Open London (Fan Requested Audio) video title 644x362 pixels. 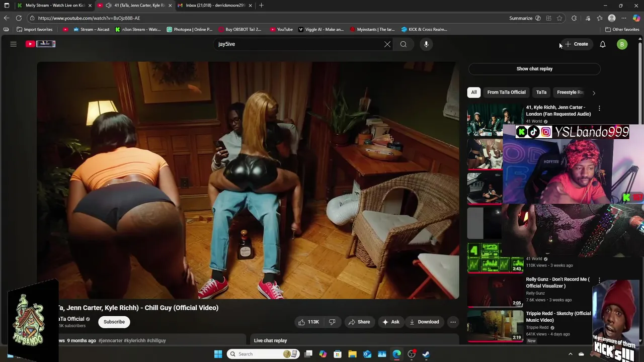pos(558,111)
